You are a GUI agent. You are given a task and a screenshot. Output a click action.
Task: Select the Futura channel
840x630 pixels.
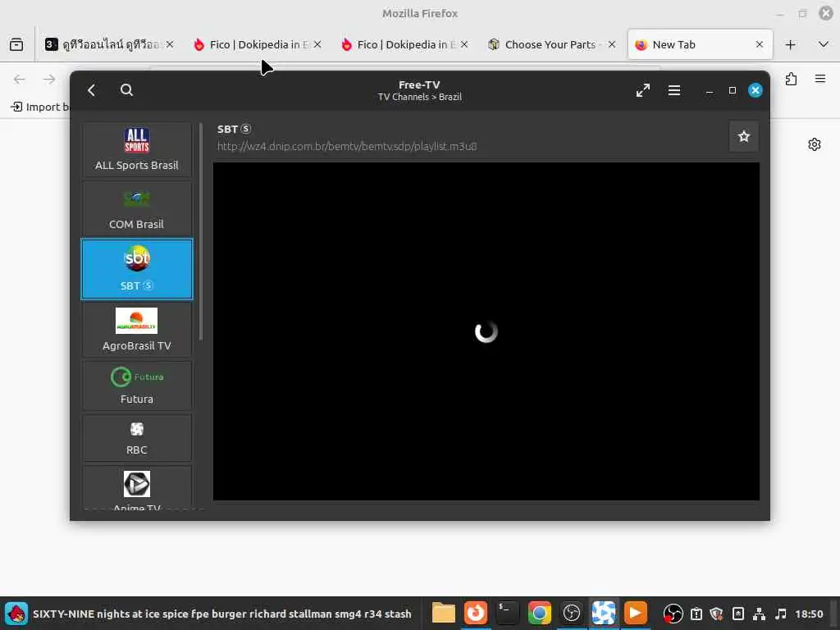(x=137, y=386)
